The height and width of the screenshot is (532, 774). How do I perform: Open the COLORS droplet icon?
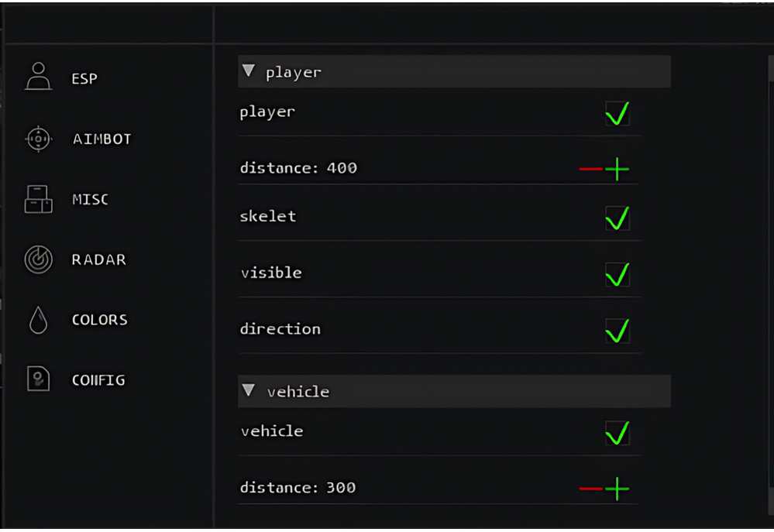pyautogui.click(x=39, y=321)
